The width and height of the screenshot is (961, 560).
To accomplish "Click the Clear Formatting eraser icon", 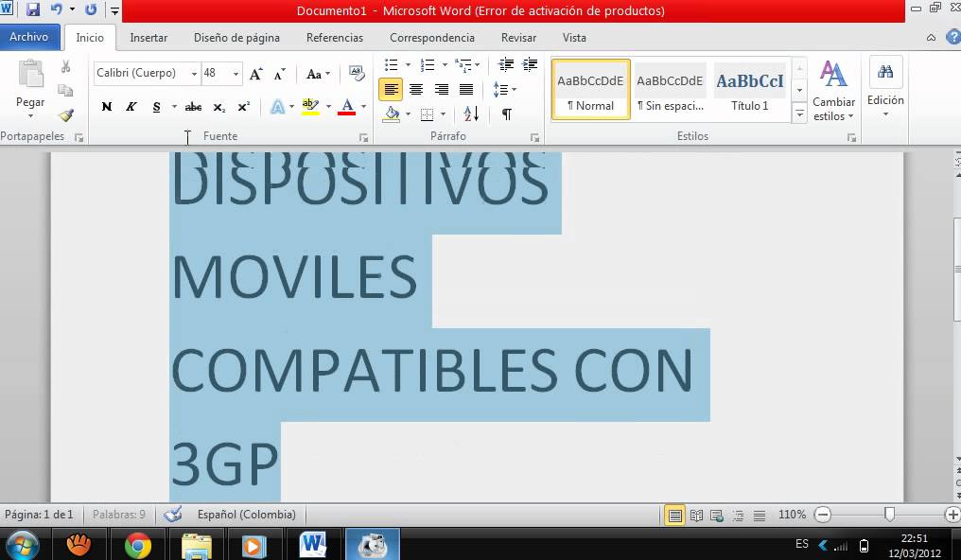I will click(357, 73).
